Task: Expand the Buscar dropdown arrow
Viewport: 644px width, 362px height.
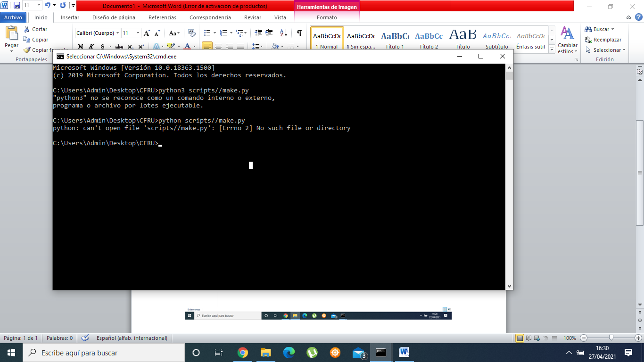Action: click(x=612, y=29)
